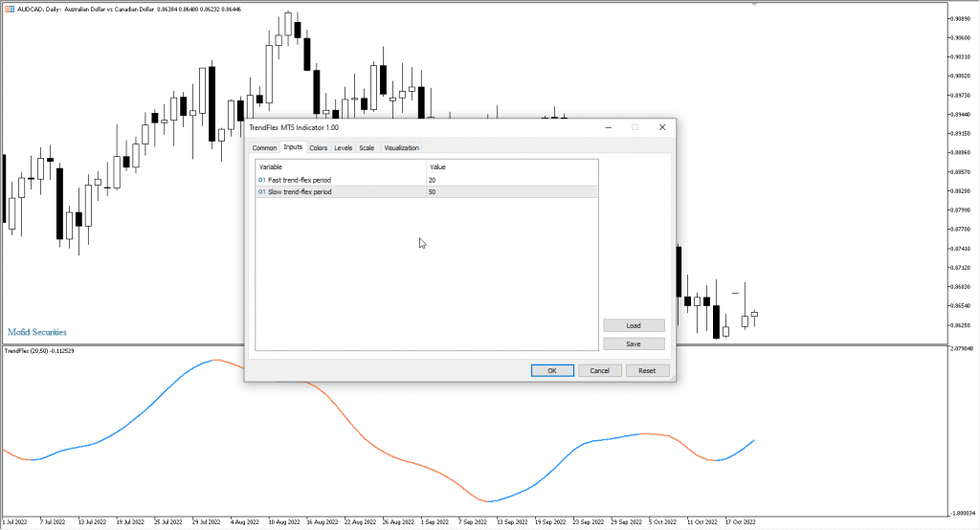Go to the Levels tab
This screenshot has width=980, height=530.
pyautogui.click(x=343, y=148)
